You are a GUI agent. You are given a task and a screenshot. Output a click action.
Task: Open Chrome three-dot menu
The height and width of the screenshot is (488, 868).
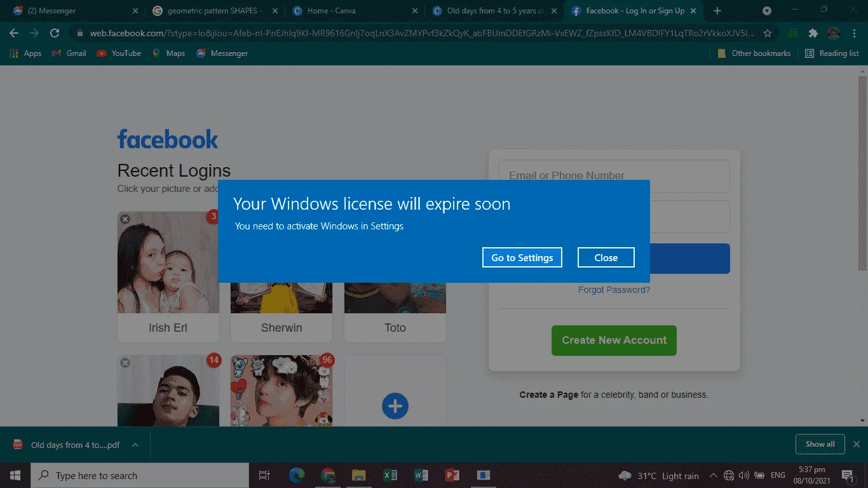(853, 33)
